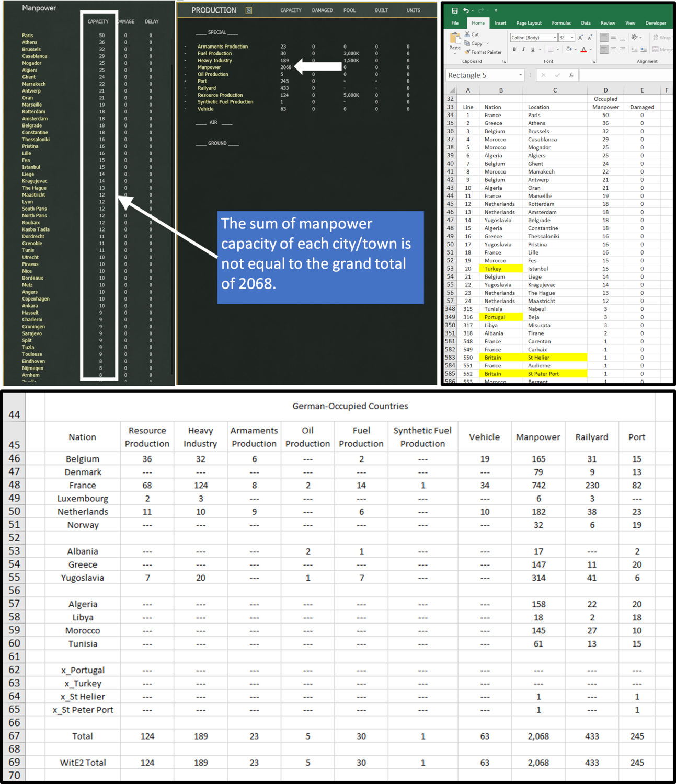The image size is (676, 784).
Task: Open the Paste options arrow below Paste
Action: (455, 53)
